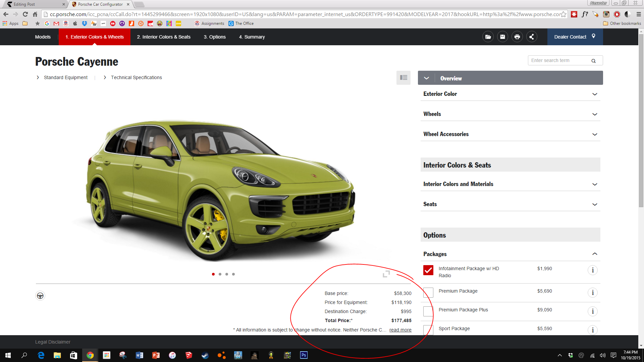Reload the page in Chrome
The image size is (644, 362).
25,14
